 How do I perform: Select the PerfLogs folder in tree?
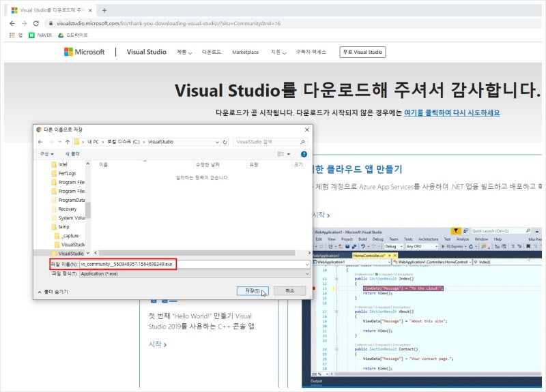[63, 174]
